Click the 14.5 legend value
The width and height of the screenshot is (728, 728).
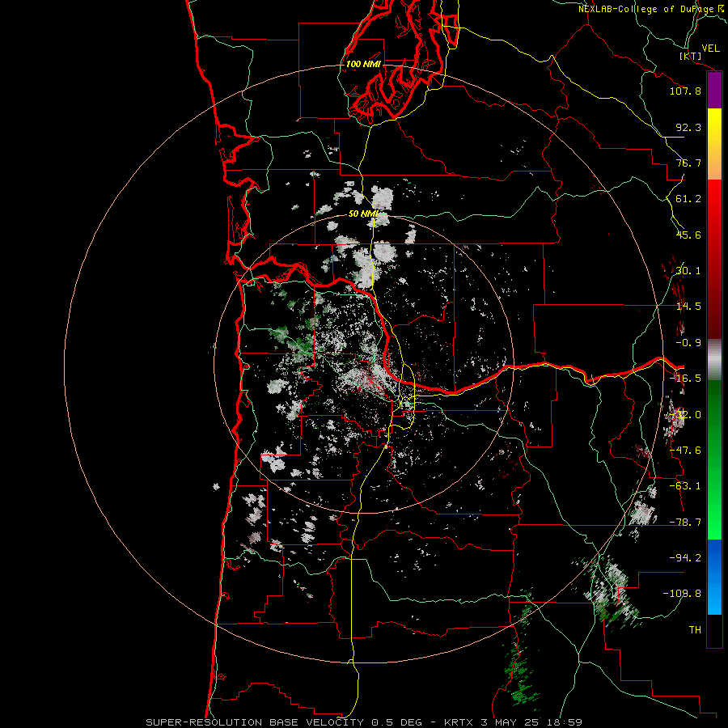688,307
